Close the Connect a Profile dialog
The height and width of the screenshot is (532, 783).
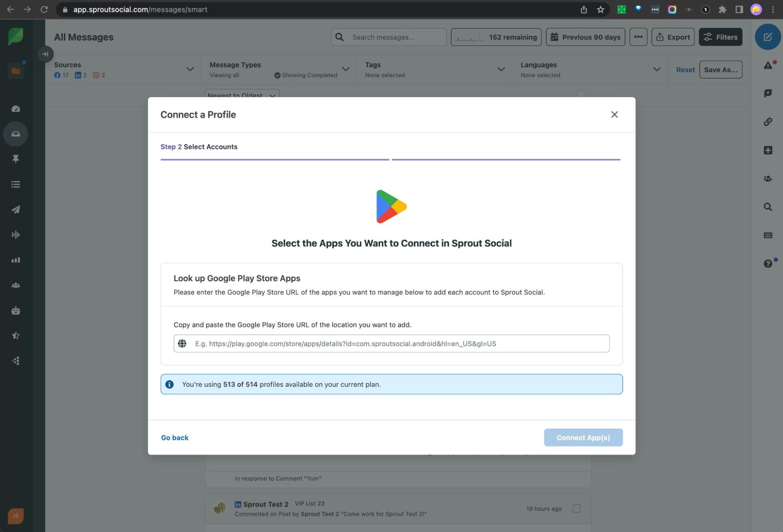(614, 114)
